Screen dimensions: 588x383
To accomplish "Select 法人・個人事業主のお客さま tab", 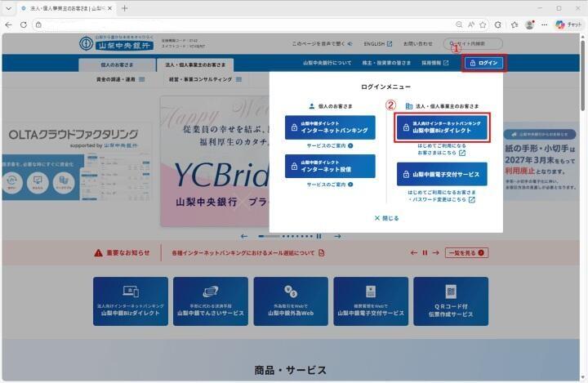I will coord(195,64).
